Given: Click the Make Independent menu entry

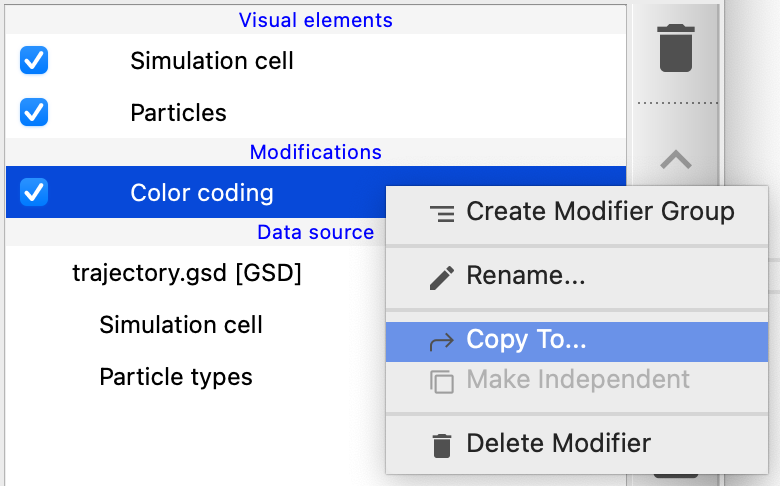Looking at the screenshot, I should tap(578, 380).
